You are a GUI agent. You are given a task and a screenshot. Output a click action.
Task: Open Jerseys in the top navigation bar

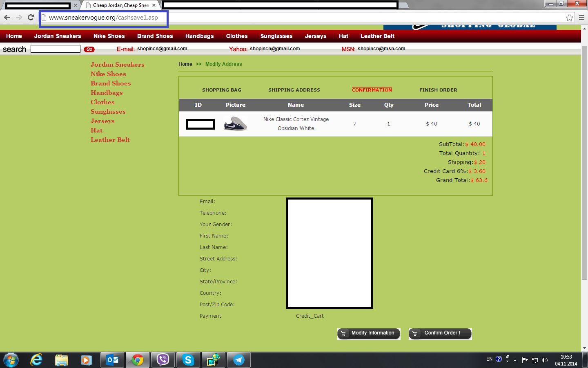point(316,36)
